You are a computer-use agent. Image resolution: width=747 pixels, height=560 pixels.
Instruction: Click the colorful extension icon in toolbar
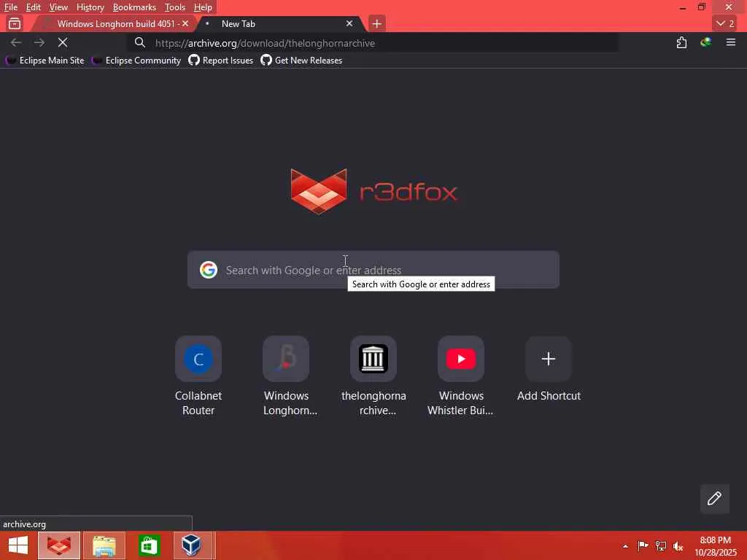point(705,42)
